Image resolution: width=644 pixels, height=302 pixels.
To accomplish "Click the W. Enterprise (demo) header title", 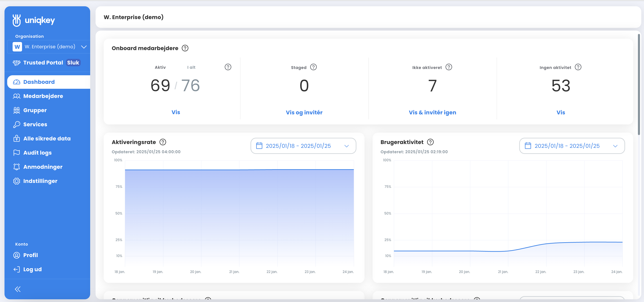I will (x=134, y=17).
